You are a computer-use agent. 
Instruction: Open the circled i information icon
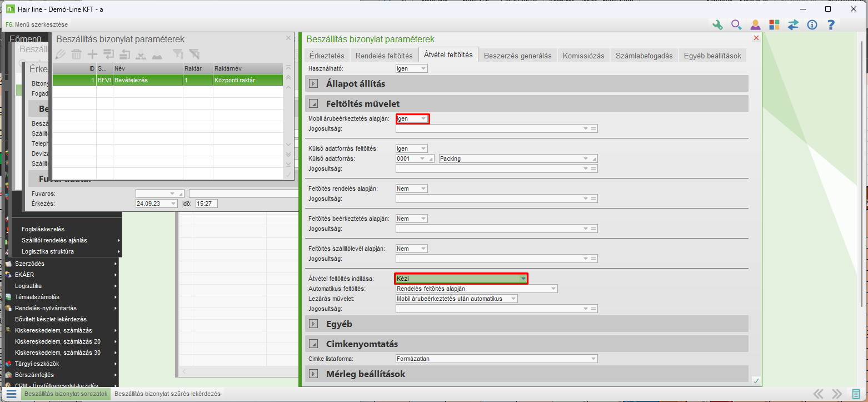[x=812, y=24]
